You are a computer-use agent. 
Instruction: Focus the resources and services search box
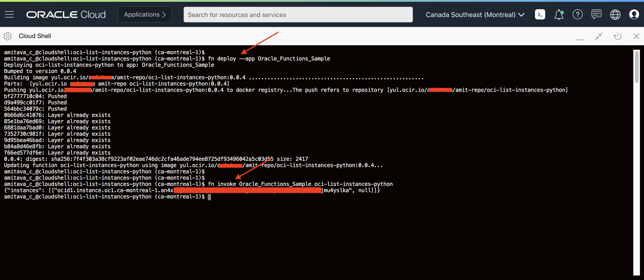(x=298, y=15)
